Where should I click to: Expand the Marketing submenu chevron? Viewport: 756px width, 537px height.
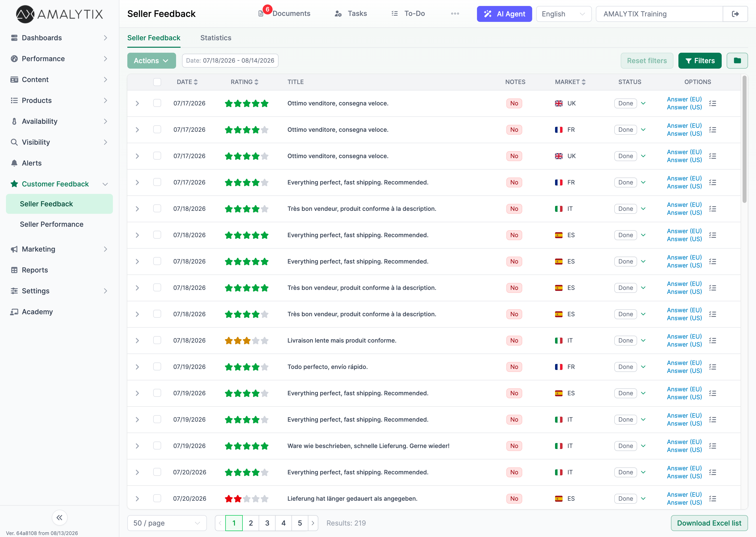105,249
